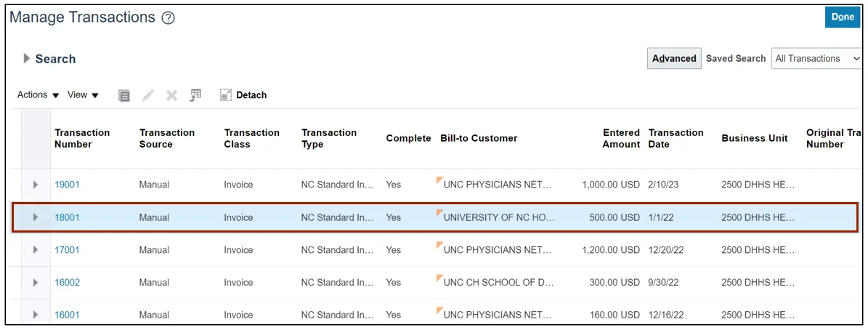Open transaction number 16001 link
The image size is (868, 330).
[x=67, y=315]
